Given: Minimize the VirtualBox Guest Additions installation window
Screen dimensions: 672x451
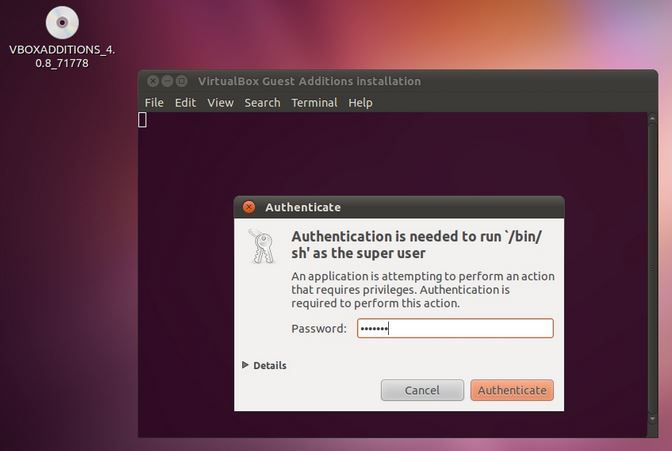Looking at the screenshot, I should [x=167, y=81].
